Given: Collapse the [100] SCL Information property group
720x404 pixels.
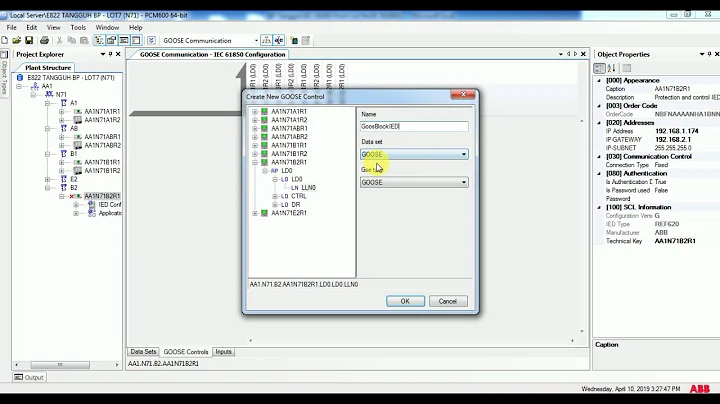Looking at the screenshot, I should (599, 207).
